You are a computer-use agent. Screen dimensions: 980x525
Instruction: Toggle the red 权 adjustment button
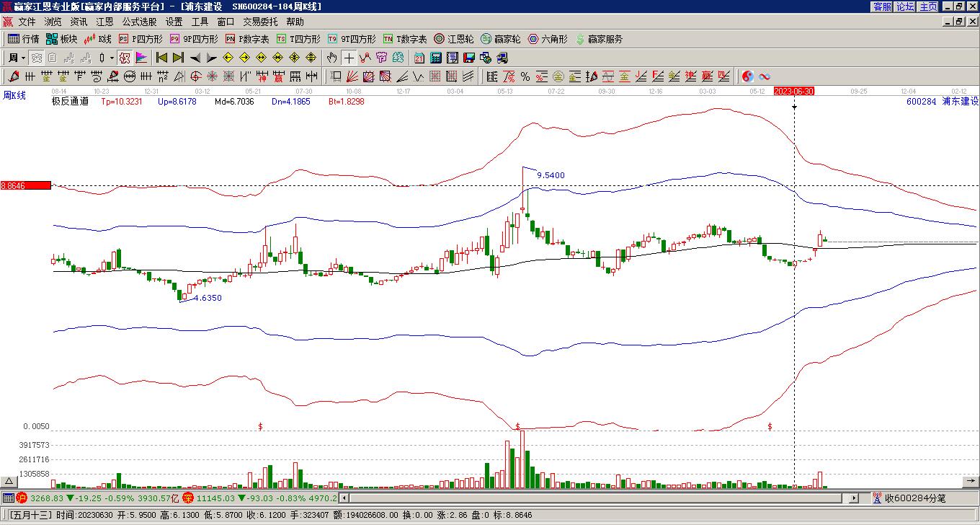pyautogui.click(x=125, y=58)
